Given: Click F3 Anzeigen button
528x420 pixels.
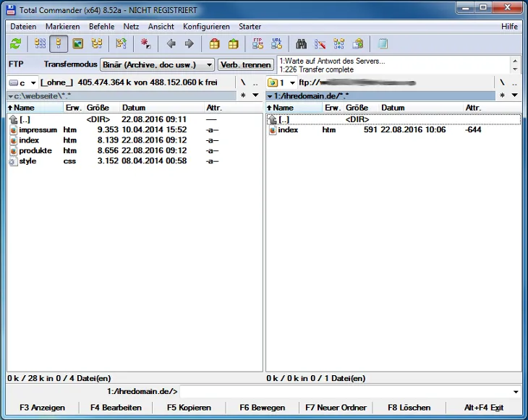Looking at the screenshot, I should click(43, 408).
